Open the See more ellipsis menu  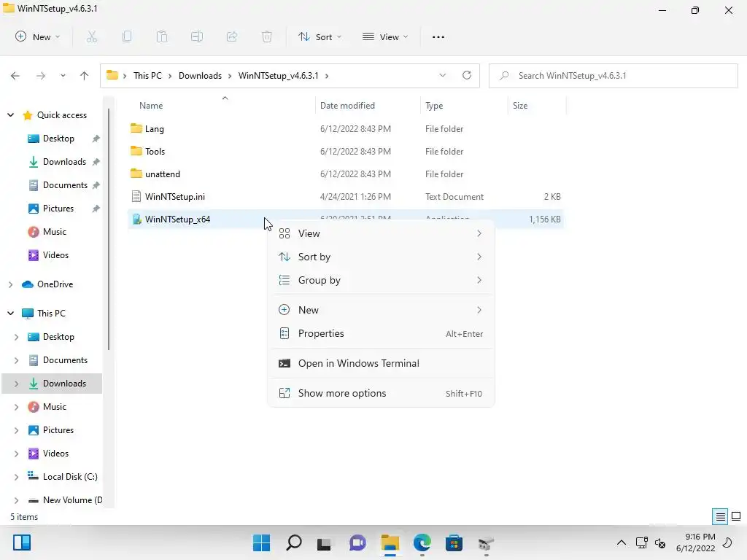click(x=438, y=36)
